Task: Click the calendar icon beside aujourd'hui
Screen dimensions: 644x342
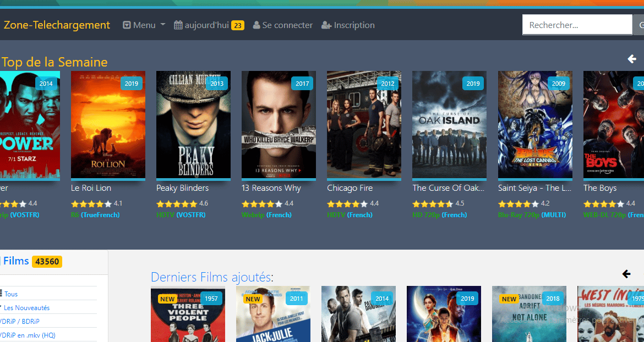Action: click(x=178, y=25)
